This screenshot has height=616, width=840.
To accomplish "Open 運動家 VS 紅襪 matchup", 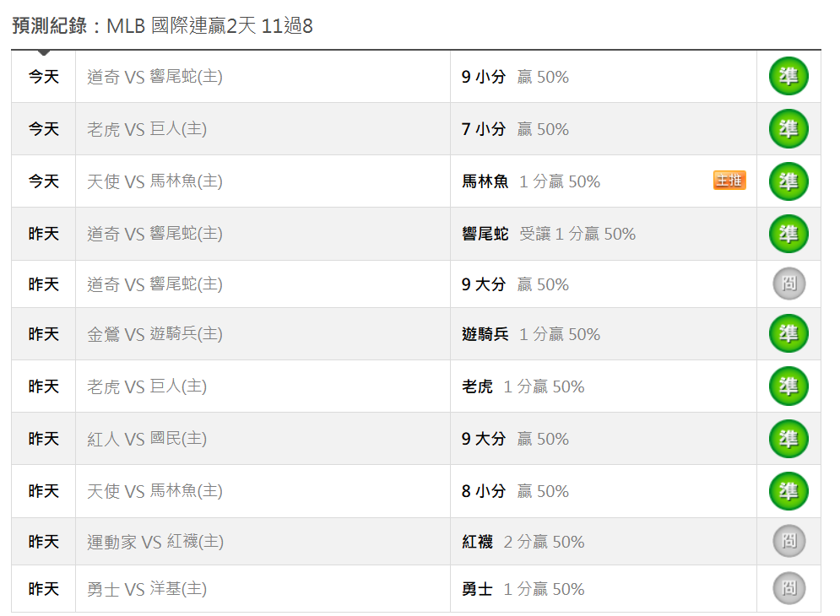I will click(155, 542).
